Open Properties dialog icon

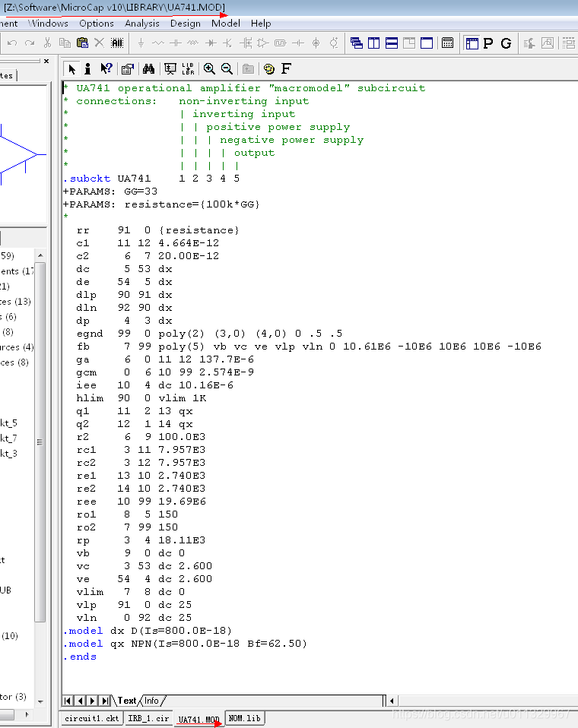tap(127, 69)
